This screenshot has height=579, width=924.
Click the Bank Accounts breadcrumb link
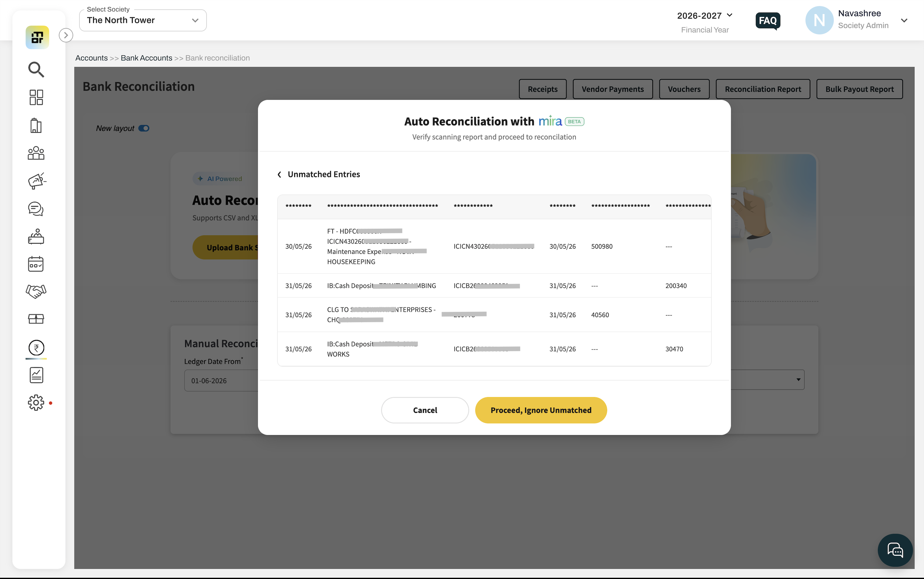point(146,58)
